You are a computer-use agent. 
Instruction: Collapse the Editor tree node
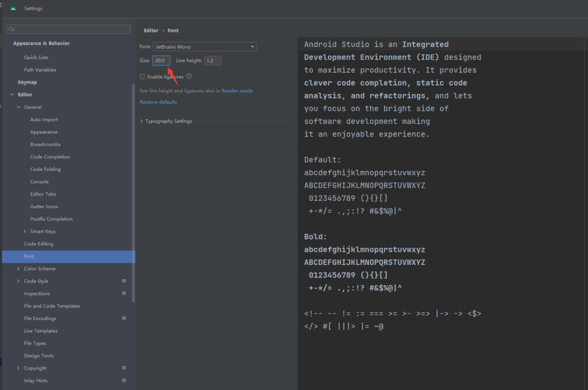pyautogui.click(x=13, y=95)
